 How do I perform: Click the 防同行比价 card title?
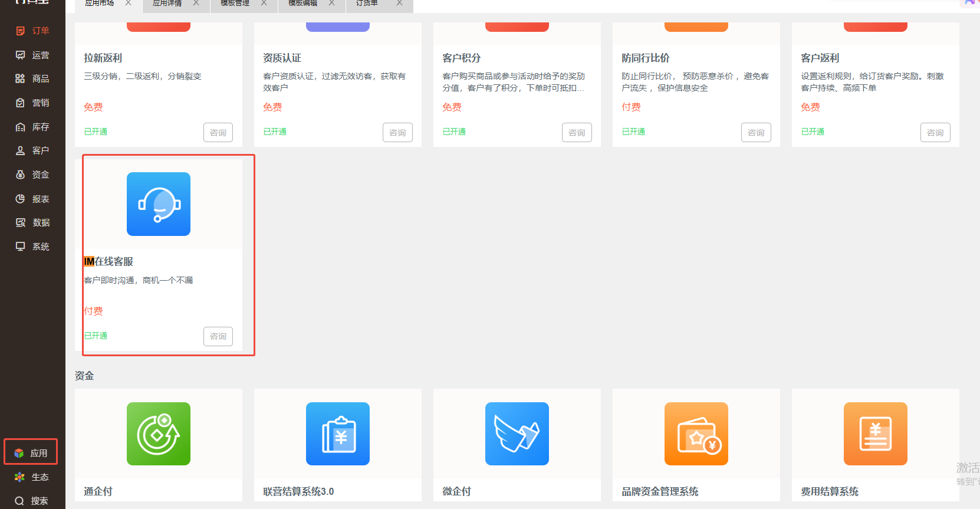[646, 58]
